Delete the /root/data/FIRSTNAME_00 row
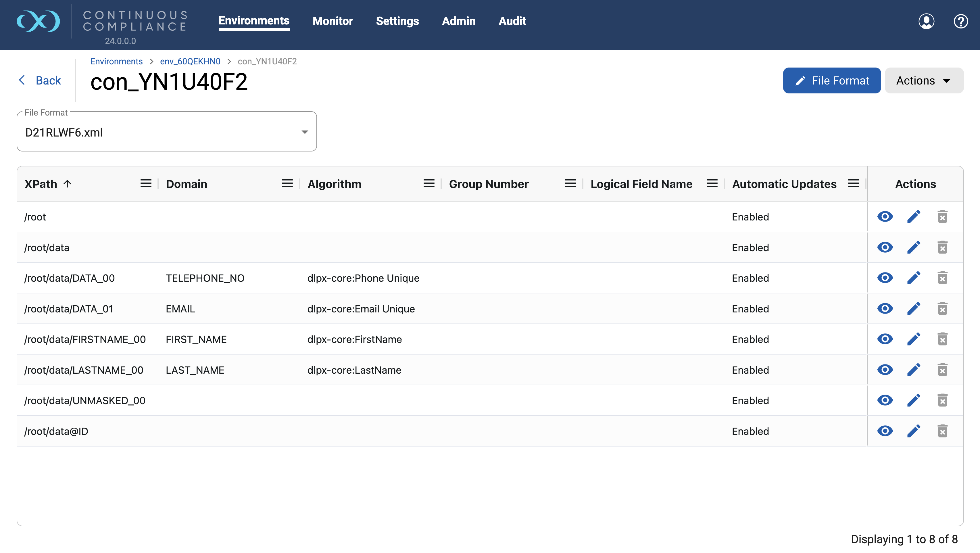980x553 pixels. pyautogui.click(x=942, y=339)
